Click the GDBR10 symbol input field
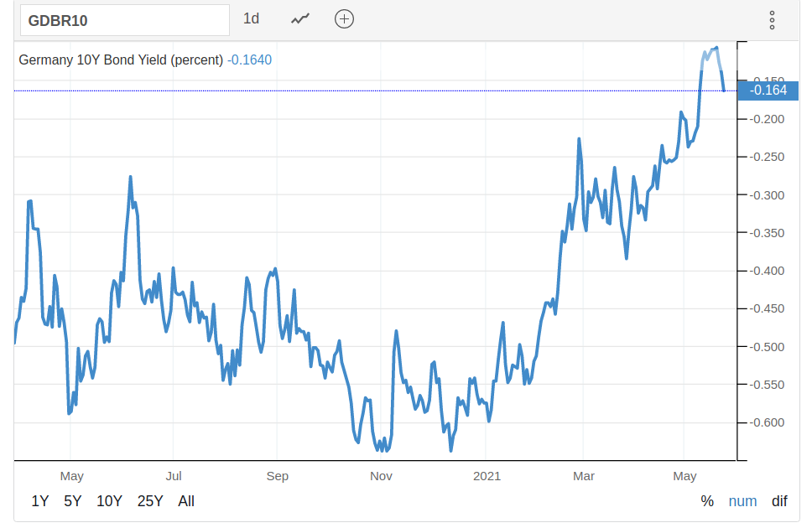Screen dimensions: 812x528 [x=125, y=20]
